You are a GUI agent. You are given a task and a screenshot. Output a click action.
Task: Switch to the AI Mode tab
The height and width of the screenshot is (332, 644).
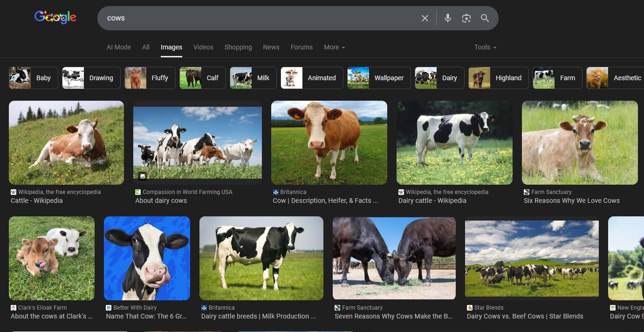click(x=118, y=47)
